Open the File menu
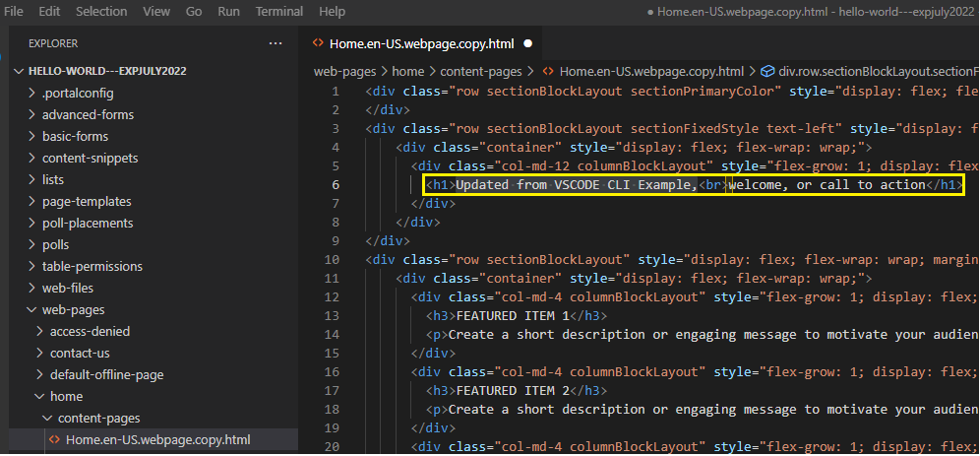This screenshot has height=456, width=980. [15, 12]
